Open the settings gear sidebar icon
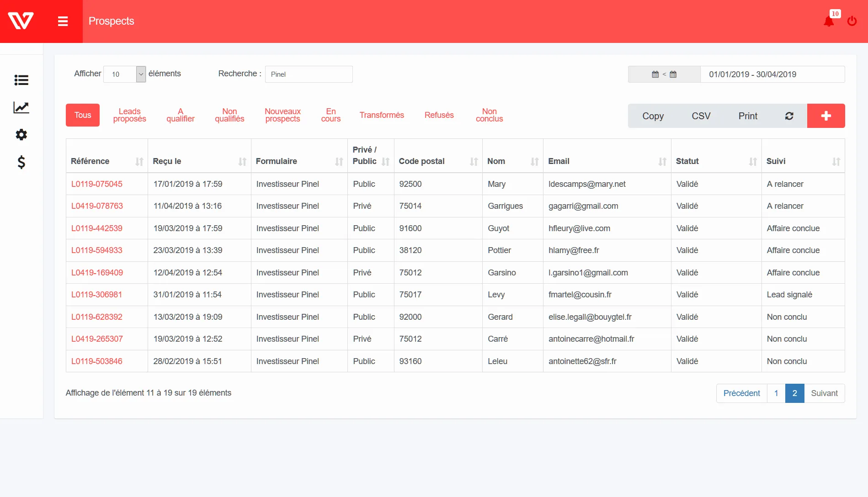 [x=21, y=135]
